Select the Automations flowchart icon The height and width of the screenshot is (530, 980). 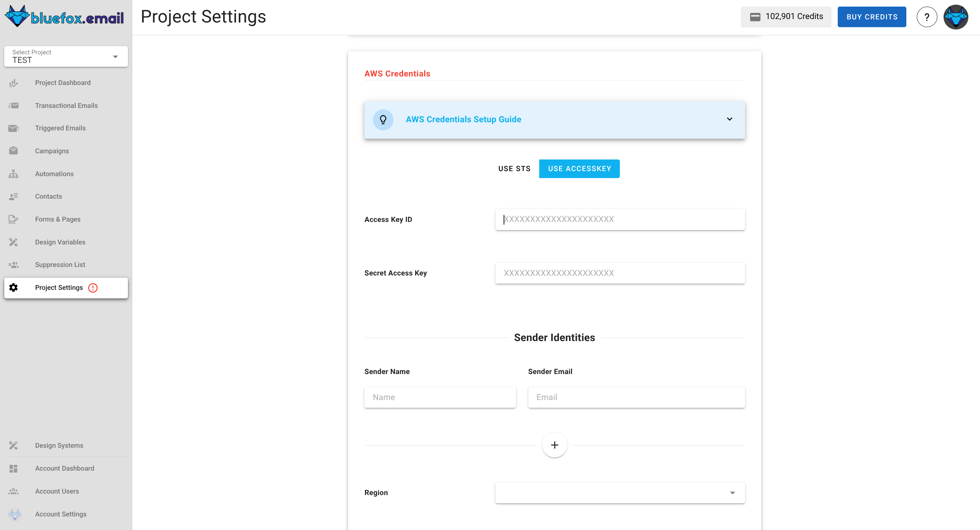[14, 173]
